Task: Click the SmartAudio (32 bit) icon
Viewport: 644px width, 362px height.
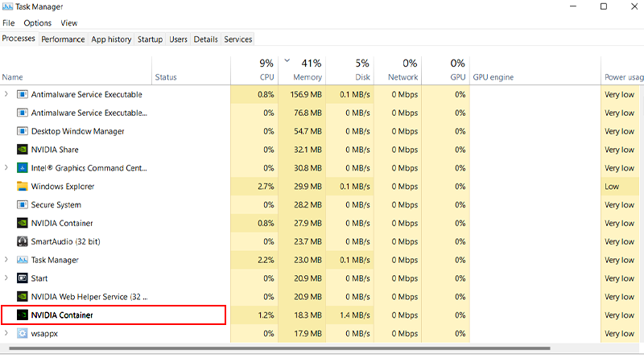Action: pos(23,241)
